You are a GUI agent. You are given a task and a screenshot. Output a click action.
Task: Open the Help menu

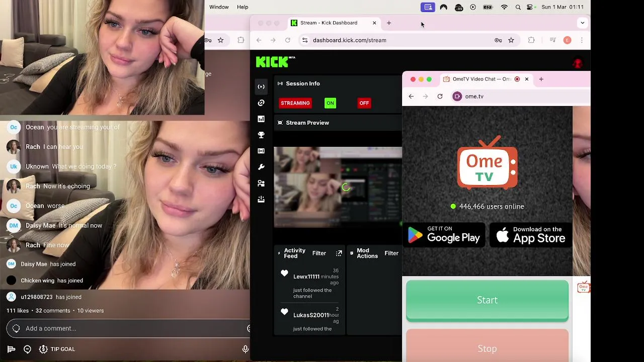pyautogui.click(x=243, y=7)
